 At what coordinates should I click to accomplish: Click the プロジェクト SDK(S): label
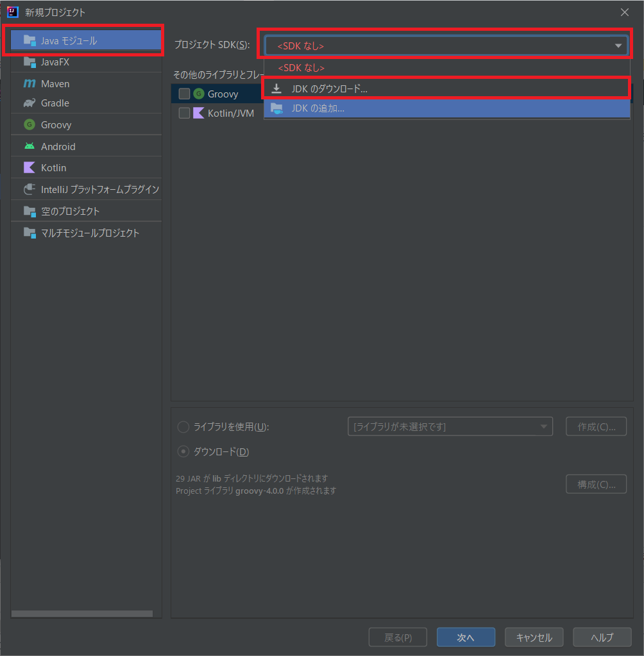pos(212,44)
